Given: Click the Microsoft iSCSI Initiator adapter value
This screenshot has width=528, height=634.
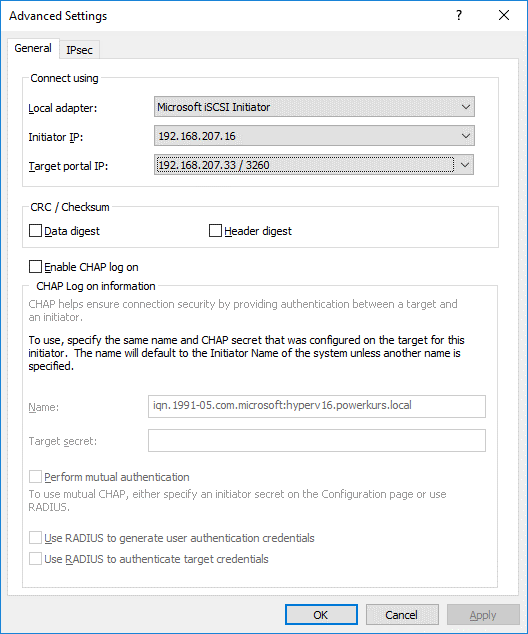Looking at the screenshot, I should (213, 107).
